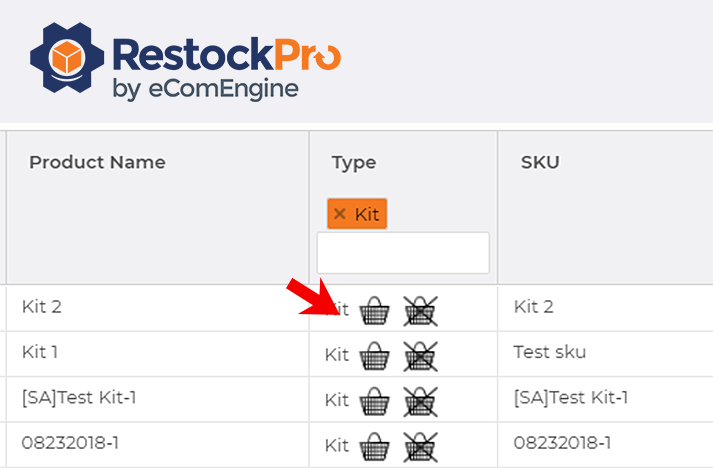Screen dimensions: 713x468
Task: Click the basket icon in 08232018-1 row
Action: click(374, 444)
